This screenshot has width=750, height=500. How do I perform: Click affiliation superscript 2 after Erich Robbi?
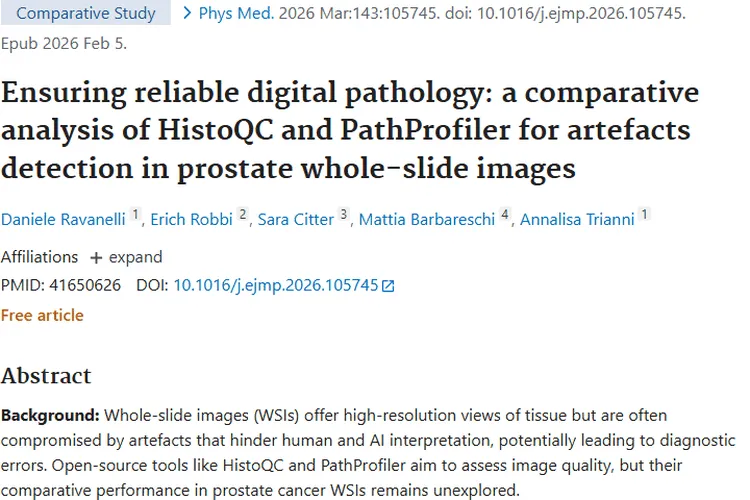click(242, 215)
